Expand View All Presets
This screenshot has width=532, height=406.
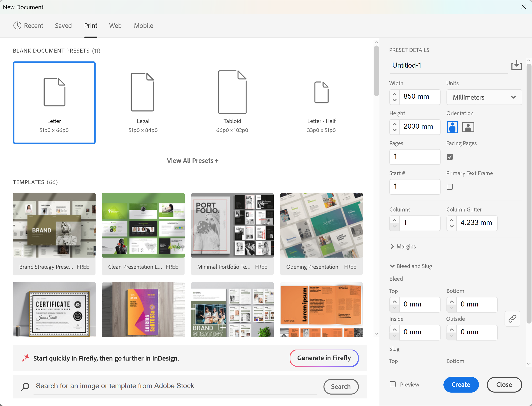(x=192, y=161)
